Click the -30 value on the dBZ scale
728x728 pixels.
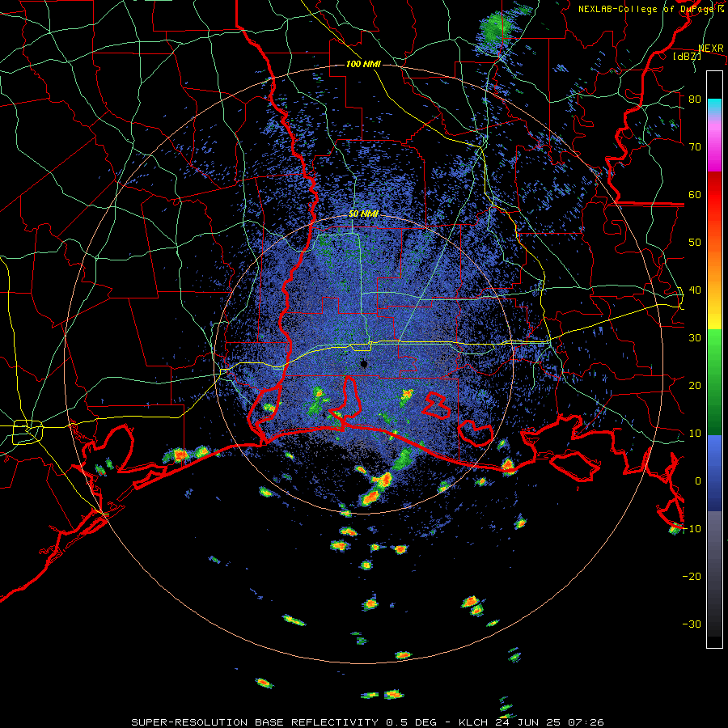click(692, 624)
